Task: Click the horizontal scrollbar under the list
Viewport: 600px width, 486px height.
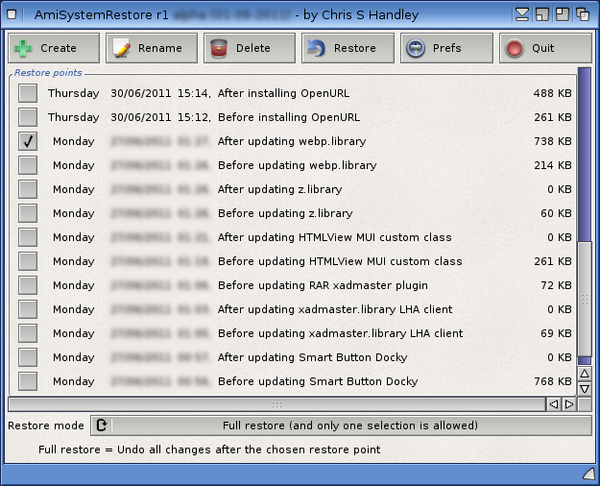Action: click(x=275, y=404)
